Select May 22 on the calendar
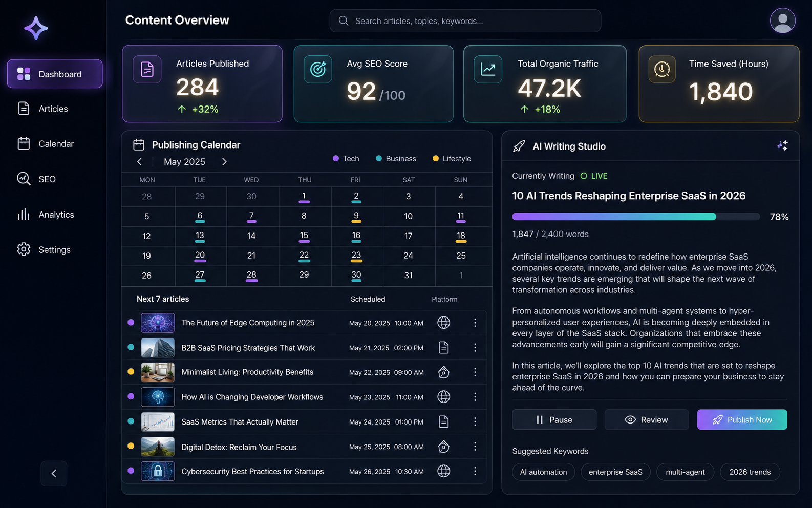812x508 pixels. pos(304,256)
